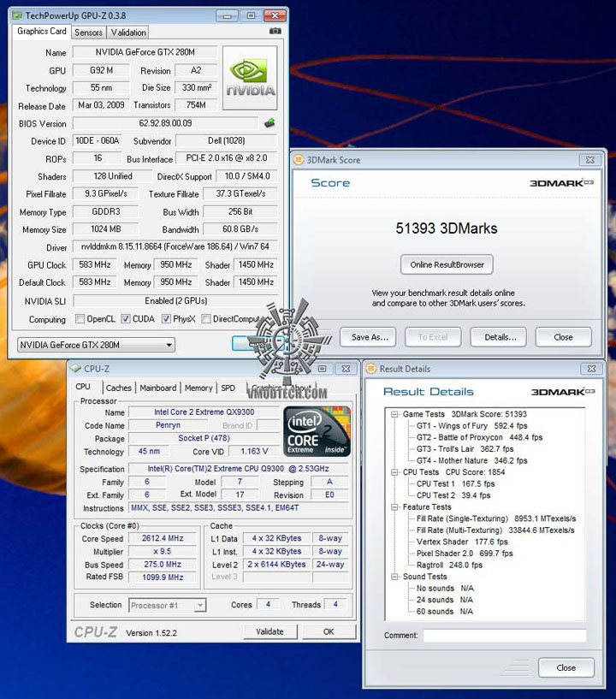Open the Caches tab in CPU-Z
616x699 pixels.
119,388
